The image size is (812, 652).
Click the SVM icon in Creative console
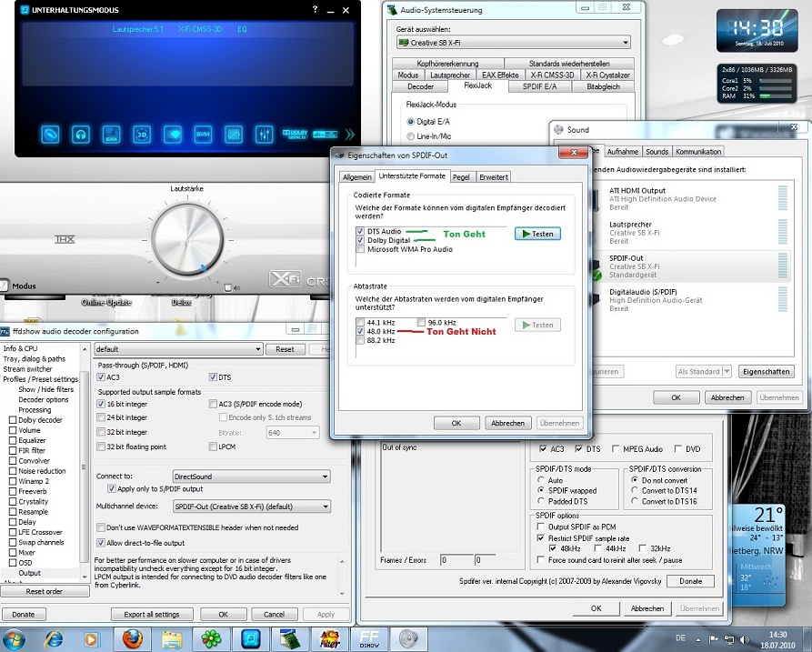click(x=203, y=135)
